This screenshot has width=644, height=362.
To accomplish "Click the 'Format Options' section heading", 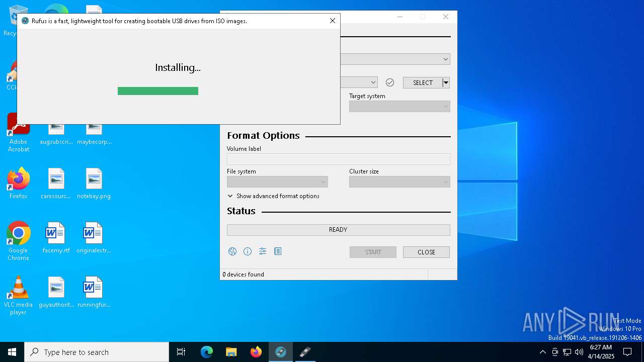I will (263, 136).
